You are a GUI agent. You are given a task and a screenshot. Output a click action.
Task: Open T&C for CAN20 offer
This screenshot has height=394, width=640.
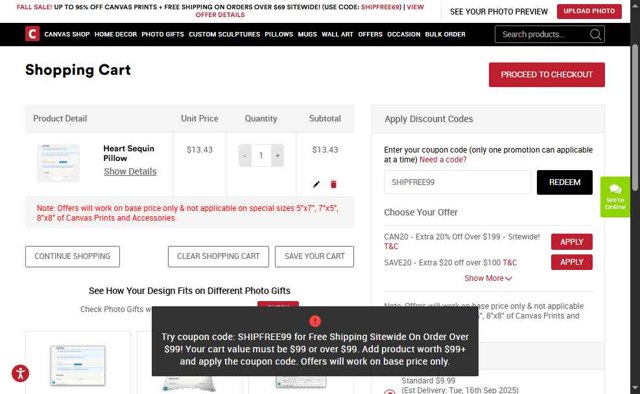tap(391, 246)
